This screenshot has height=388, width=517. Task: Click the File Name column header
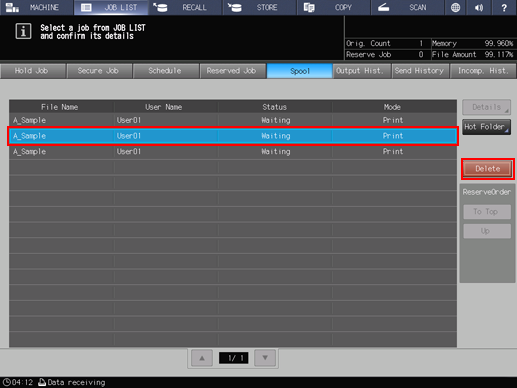pos(61,107)
